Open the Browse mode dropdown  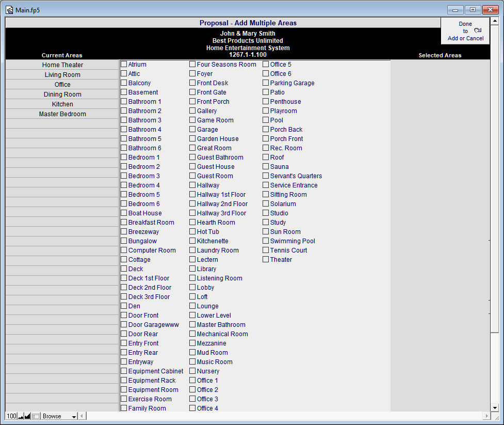coord(59,416)
